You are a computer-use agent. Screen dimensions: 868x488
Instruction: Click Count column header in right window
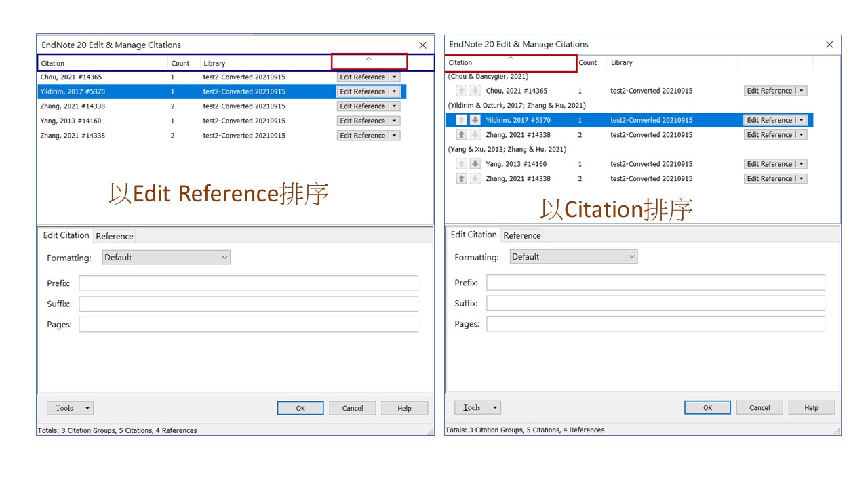click(592, 62)
